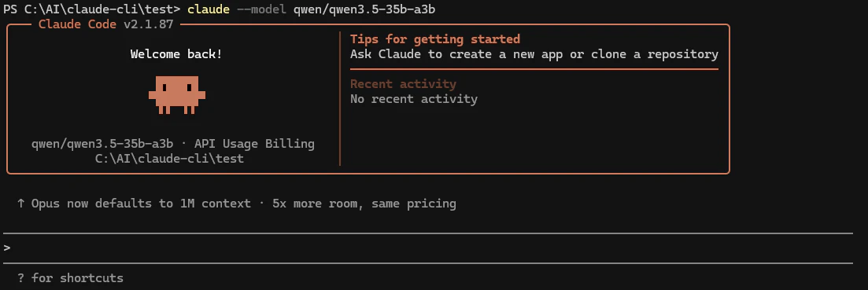Image resolution: width=868 pixels, height=290 pixels.
Task: Click the "? for shortcuts" hint
Action: coord(70,277)
